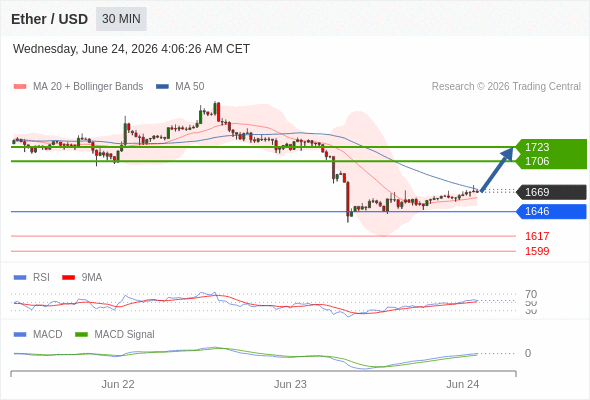
Task: Select the 1706 resistance price label
Action: coord(537,161)
